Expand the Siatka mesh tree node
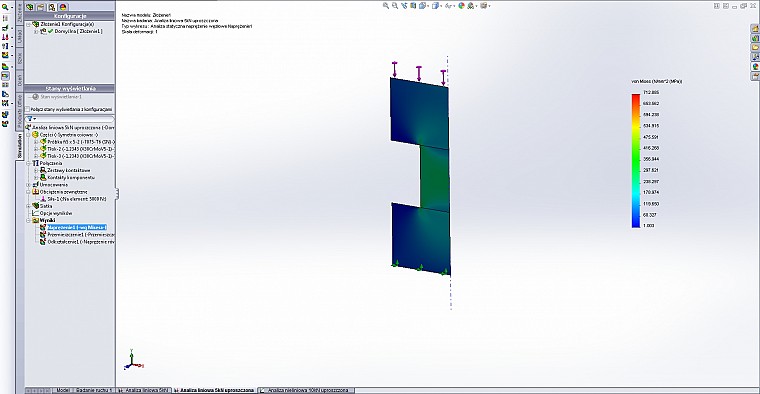760x394 pixels. click(x=29, y=206)
